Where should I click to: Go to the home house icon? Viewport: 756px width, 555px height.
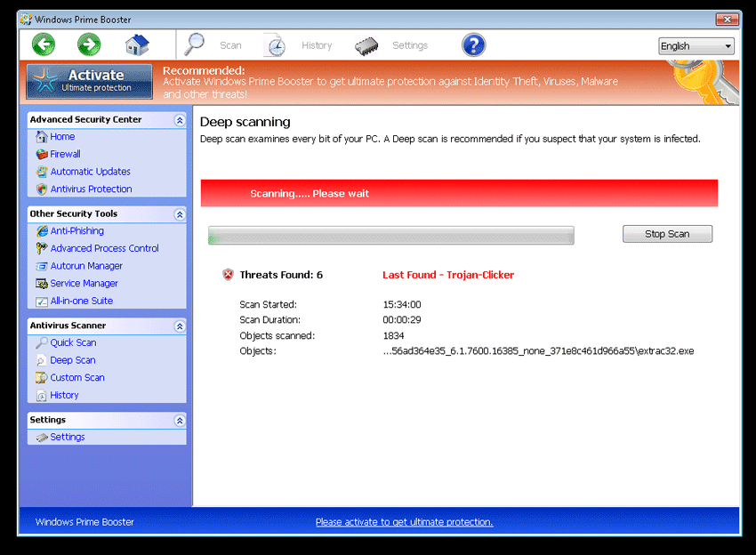[137, 44]
